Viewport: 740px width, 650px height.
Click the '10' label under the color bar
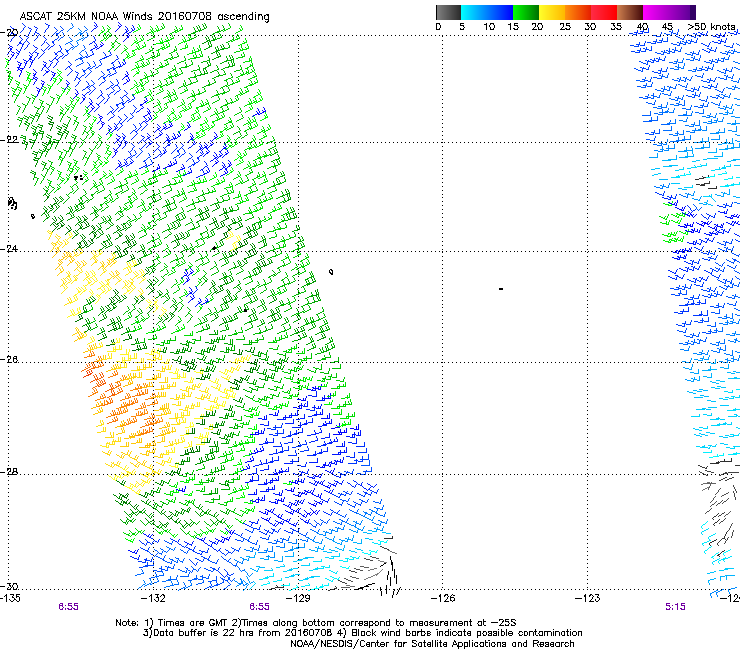(489, 27)
